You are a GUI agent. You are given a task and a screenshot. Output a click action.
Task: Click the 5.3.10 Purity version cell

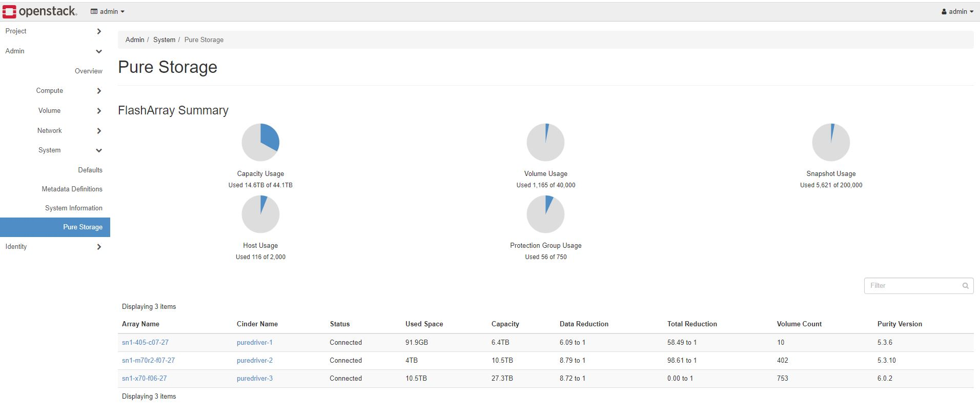(887, 360)
